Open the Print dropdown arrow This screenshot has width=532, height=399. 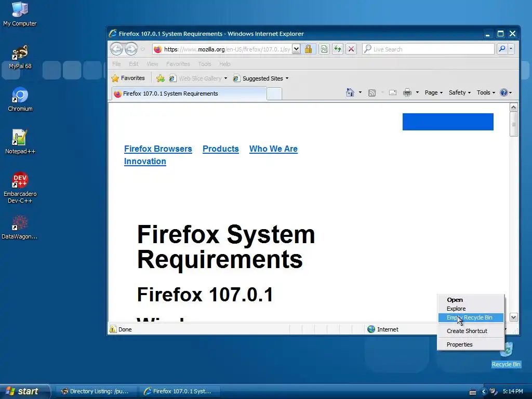[417, 92]
